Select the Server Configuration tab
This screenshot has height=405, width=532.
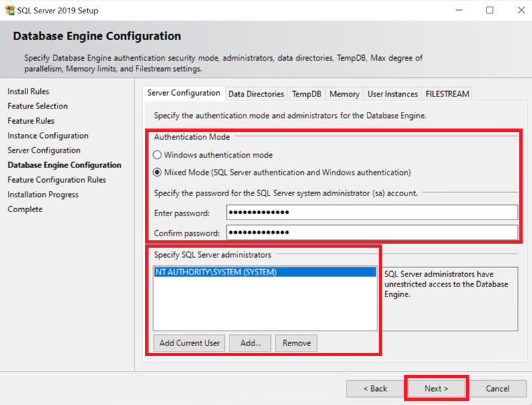pos(183,93)
